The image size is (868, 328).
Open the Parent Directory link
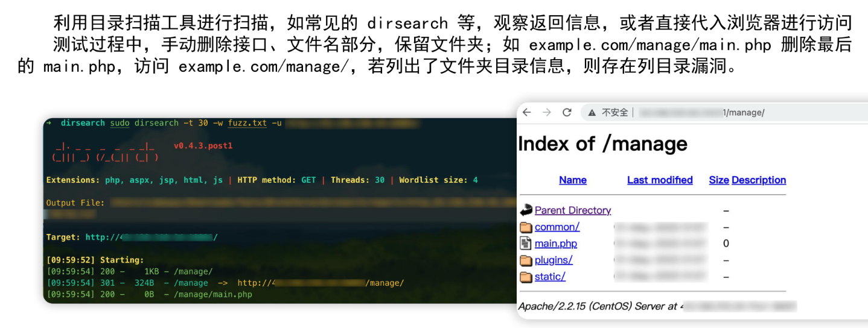(573, 210)
